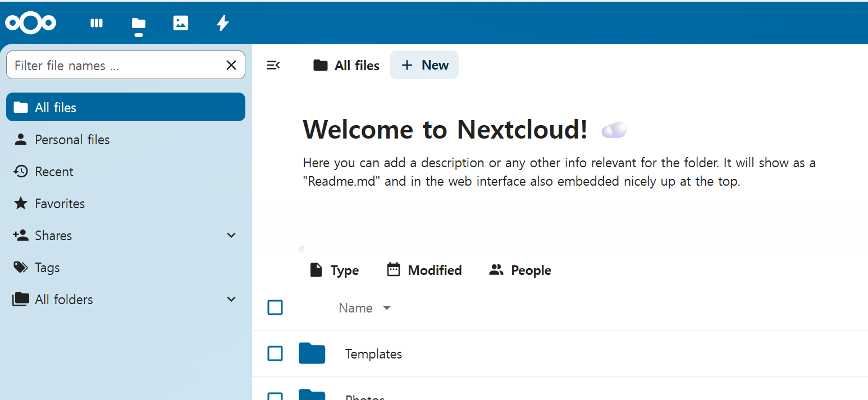The width and height of the screenshot is (868, 400).
Task: Expand the All folders section chevron
Action: tap(231, 299)
